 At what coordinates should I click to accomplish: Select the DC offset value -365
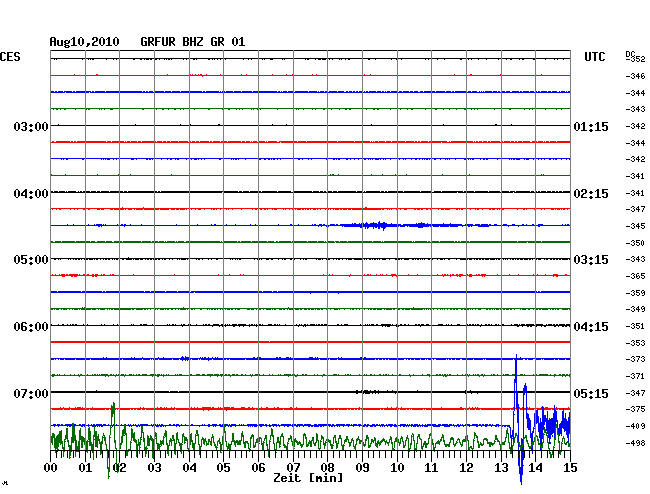point(635,276)
